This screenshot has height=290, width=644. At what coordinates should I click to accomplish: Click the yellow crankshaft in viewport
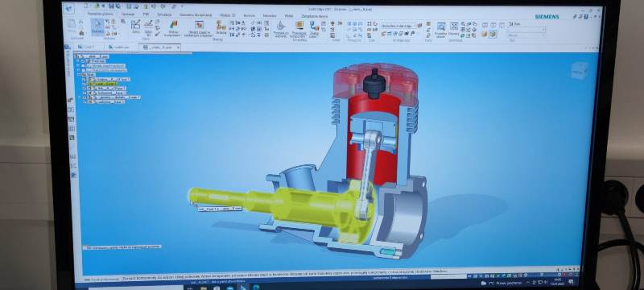click(x=283, y=205)
